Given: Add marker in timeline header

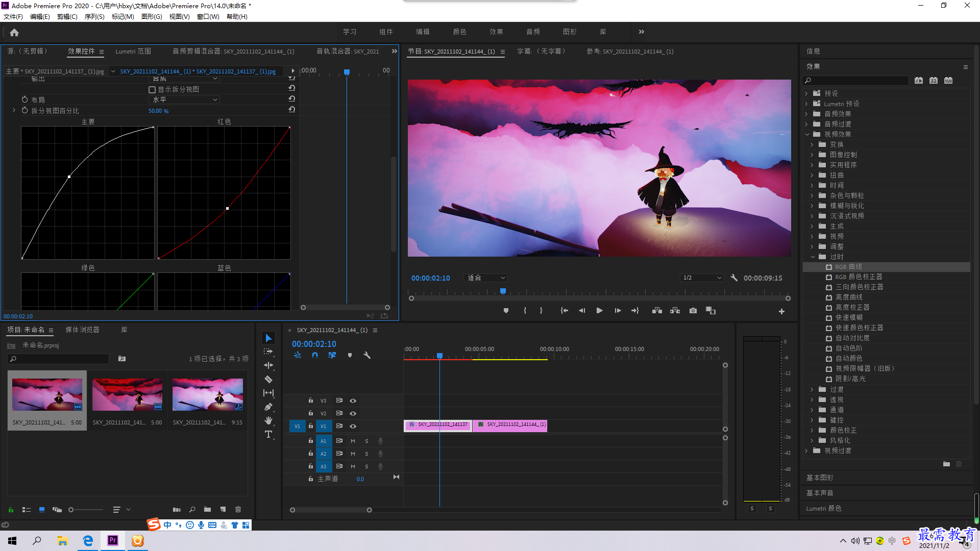Looking at the screenshot, I should click(350, 355).
